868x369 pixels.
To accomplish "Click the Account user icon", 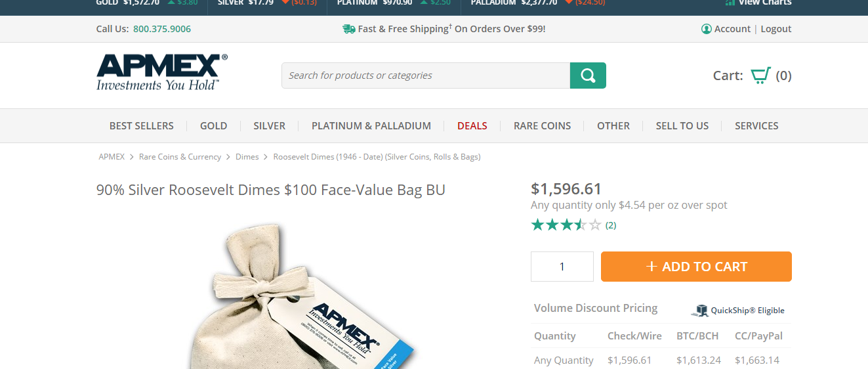I will coord(707,29).
